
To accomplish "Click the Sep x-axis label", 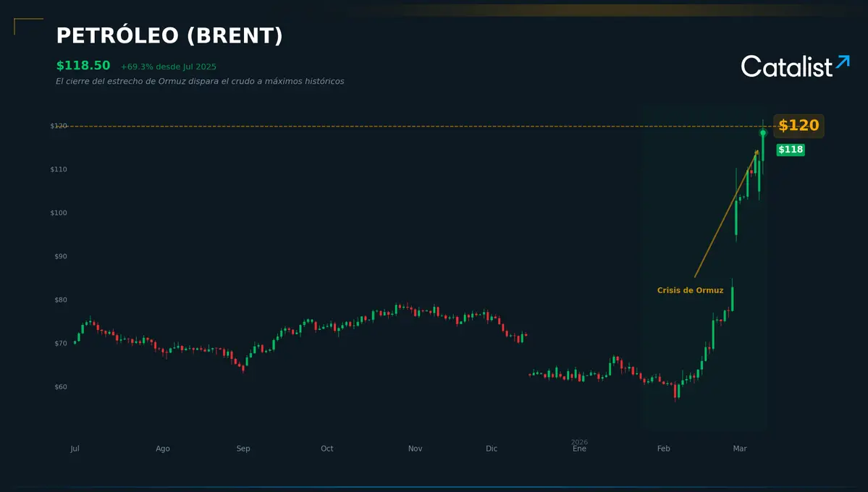I will tap(243, 449).
